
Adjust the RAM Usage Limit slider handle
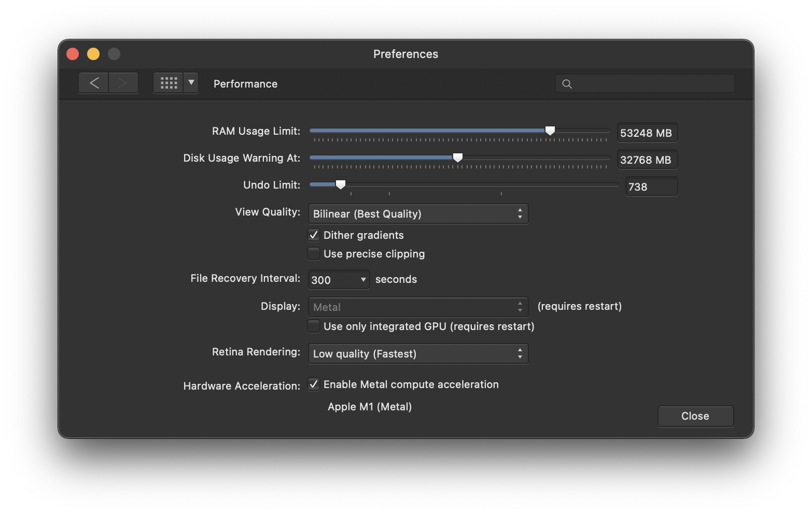coord(550,131)
